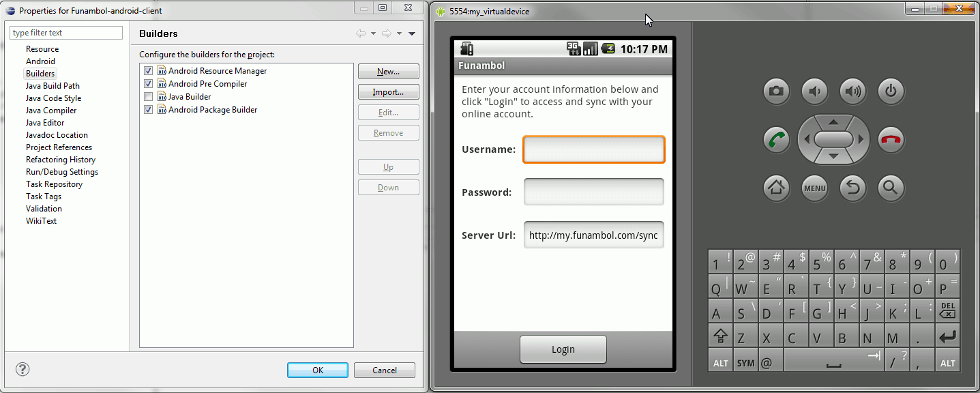Open the view menu dropdown in the Builders header
Viewport: 980px width, 393px height.
tap(412, 33)
